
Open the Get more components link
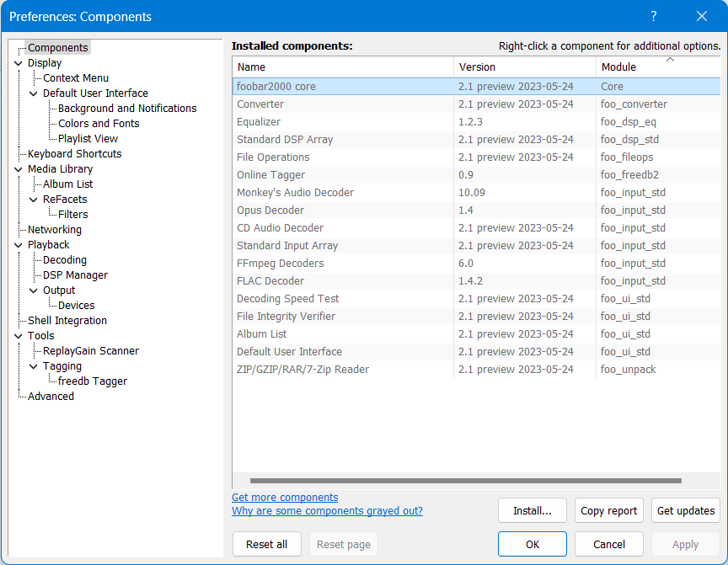[285, 498]
